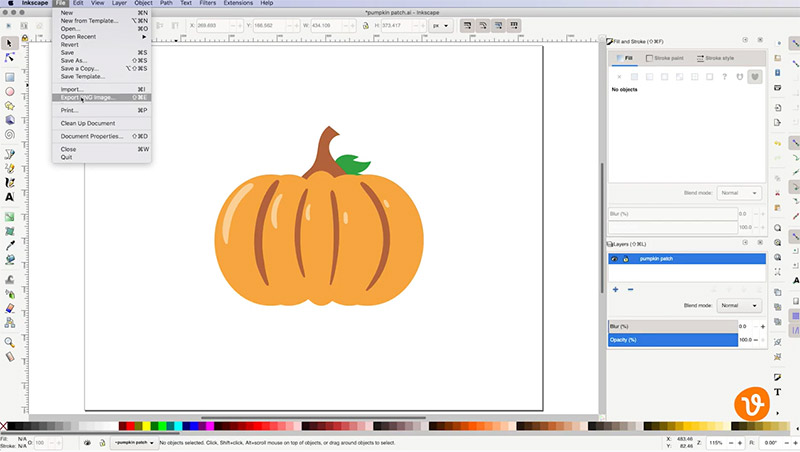Image resolution: width=800 pixels, height=452 pixels.
Task: Select the Eraser tool
Action: [9, 308]
